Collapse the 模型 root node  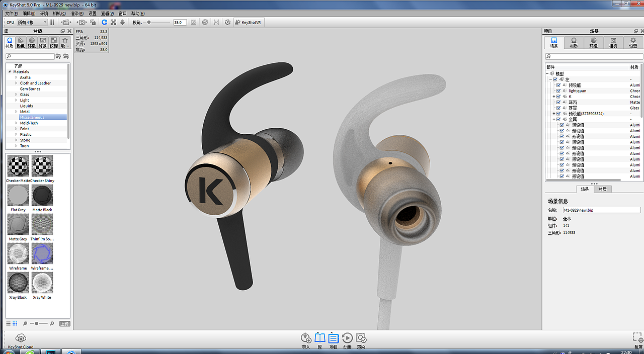[x=547, y=74]
